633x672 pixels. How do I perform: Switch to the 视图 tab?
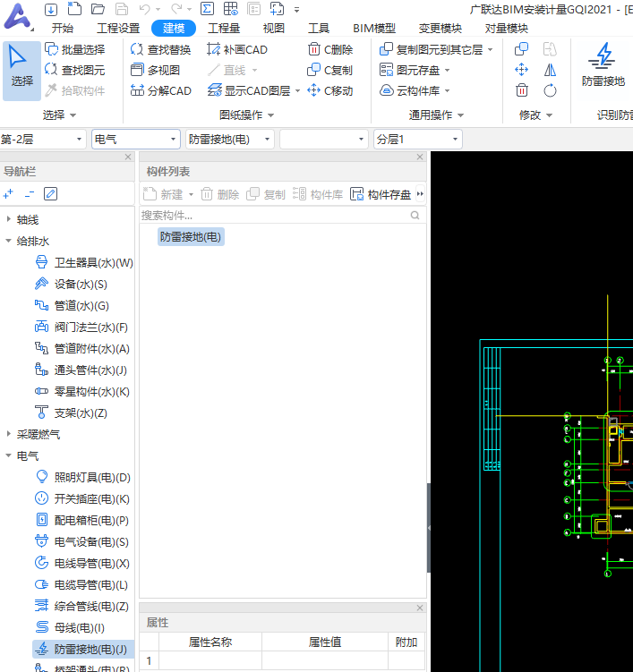pyautogui.click(x=274, y=29)
